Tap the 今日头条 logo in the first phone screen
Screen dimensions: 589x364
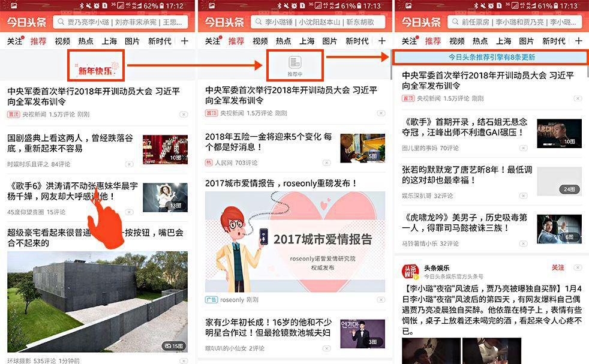(x=26, y=22)
